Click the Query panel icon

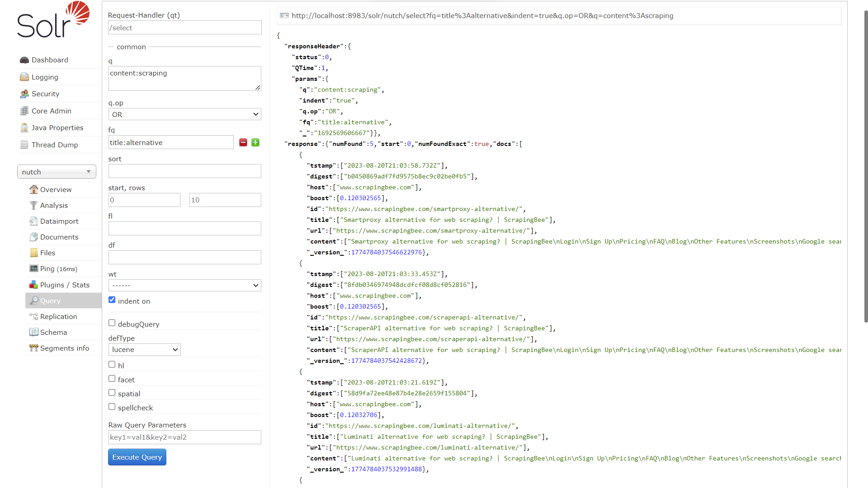(x=33, y=300)
